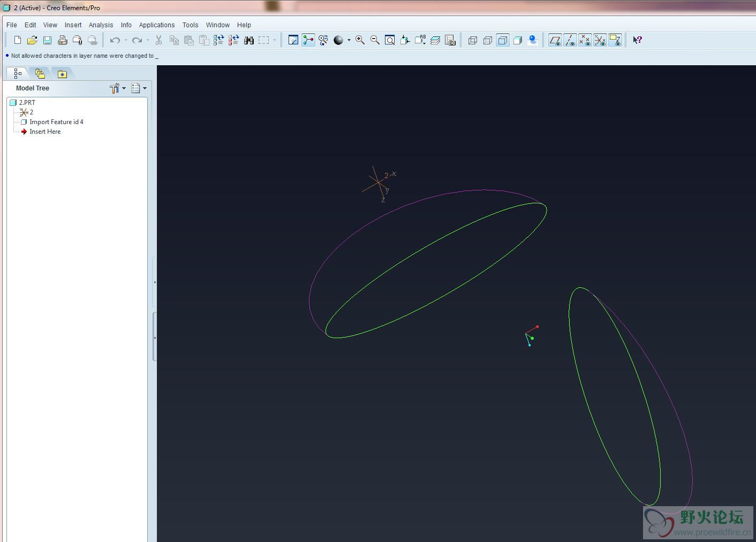The height and width of the screenshot is (542, 756).
Task: Refit model to screen
Action: (390, 40)
